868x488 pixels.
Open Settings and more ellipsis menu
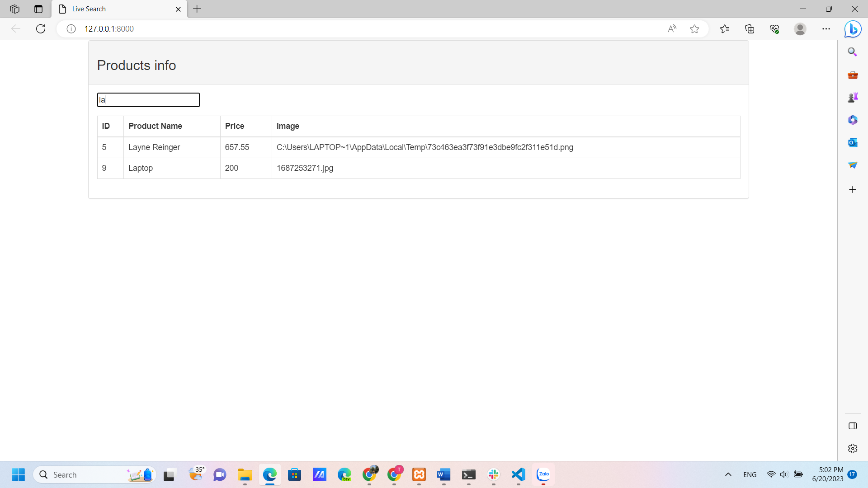[826, 29]
